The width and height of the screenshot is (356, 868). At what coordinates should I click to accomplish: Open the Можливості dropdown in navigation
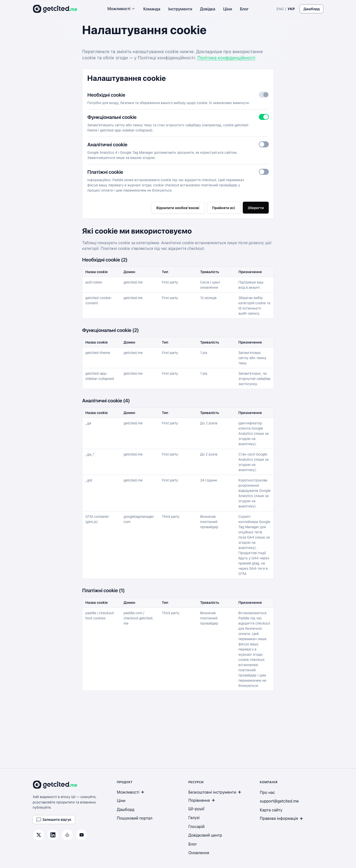click(x=121, y=9)
